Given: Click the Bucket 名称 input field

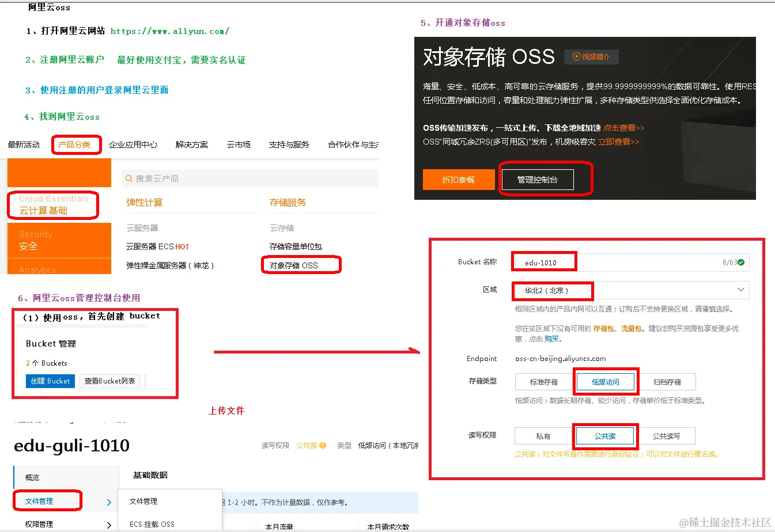Looking at the screenshot, I should (x=630, y=263).
